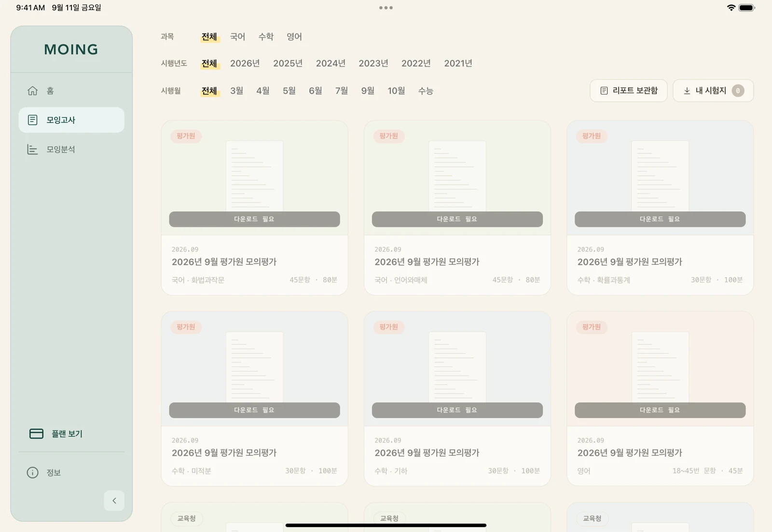Filter the year by 2024년

click(331, 63)
